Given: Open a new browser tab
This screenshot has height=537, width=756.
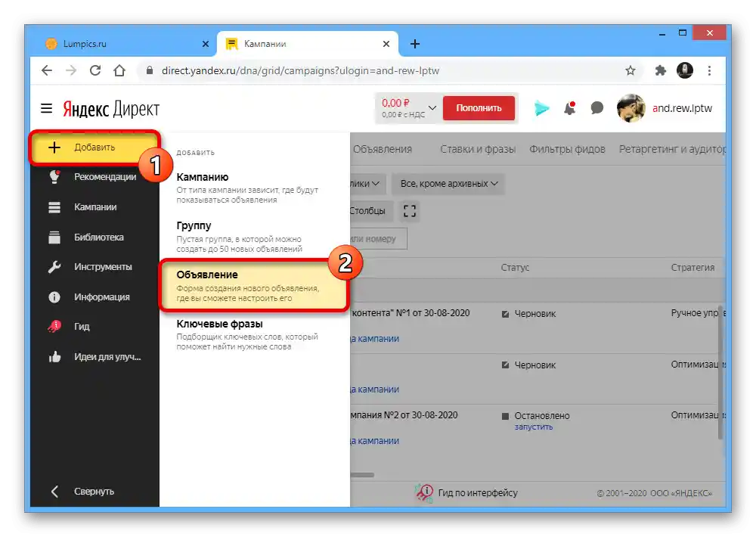Looking at the screenshot, I should [414, 44].
